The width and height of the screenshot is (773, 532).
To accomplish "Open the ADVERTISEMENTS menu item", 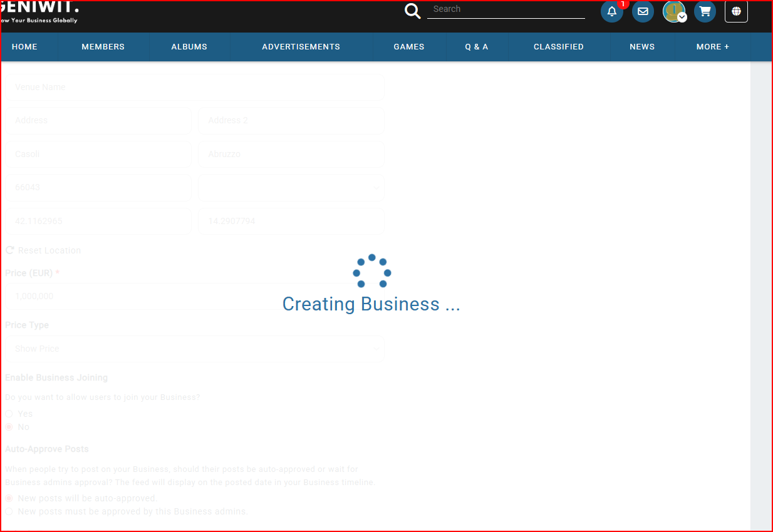I will coord(301,47).
